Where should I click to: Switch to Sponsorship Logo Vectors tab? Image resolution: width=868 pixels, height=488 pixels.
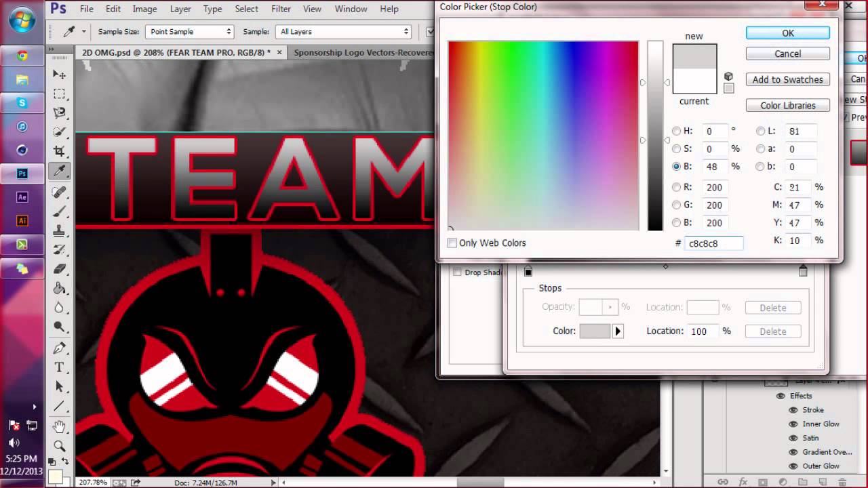click(363, 52)
